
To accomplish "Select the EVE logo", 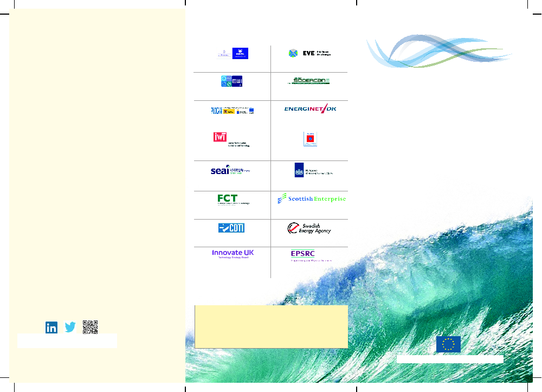I will [310, 53].
